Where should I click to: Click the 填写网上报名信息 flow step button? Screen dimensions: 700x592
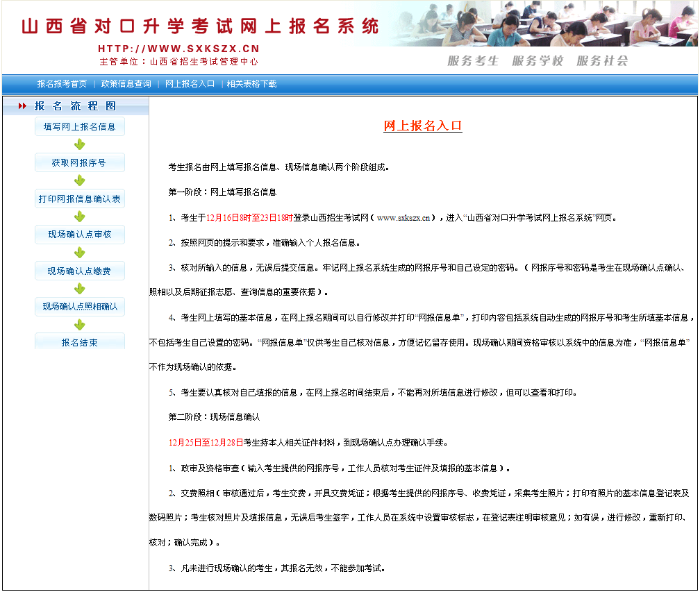coord(80,126)
